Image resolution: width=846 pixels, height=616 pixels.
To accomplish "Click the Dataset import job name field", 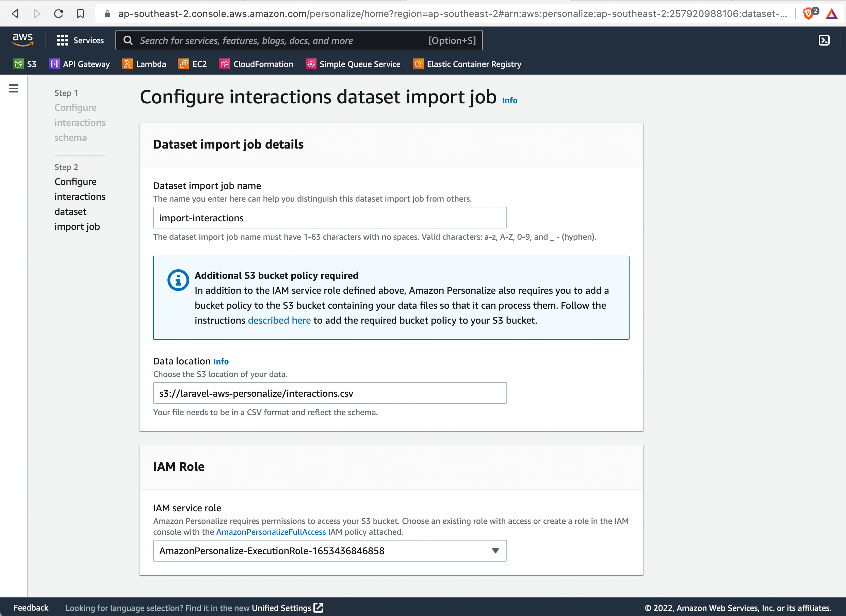I will pyautogui.click(x=329, y=217).
